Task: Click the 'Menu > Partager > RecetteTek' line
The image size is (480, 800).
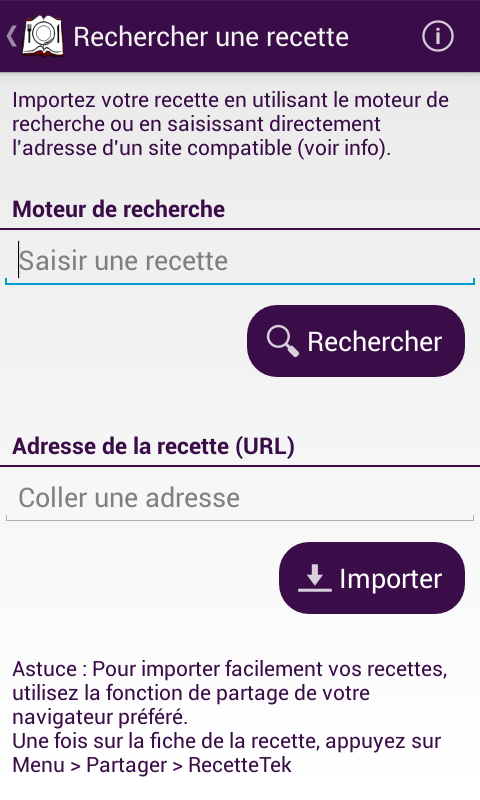Action: click(x=152, y=765)
